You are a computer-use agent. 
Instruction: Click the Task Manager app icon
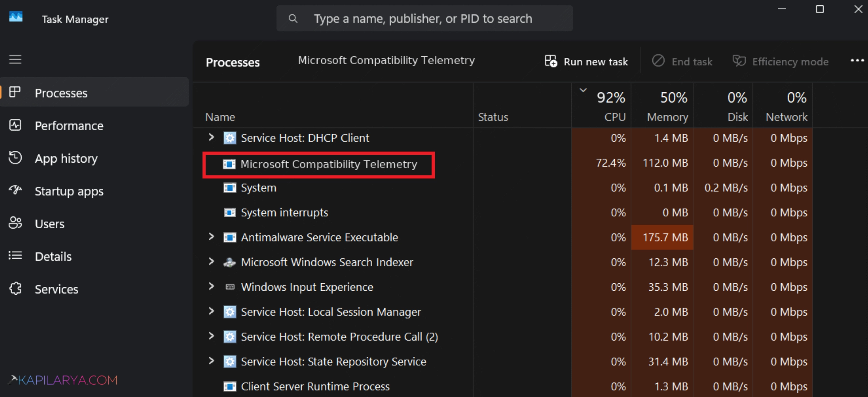pos(16,17)
